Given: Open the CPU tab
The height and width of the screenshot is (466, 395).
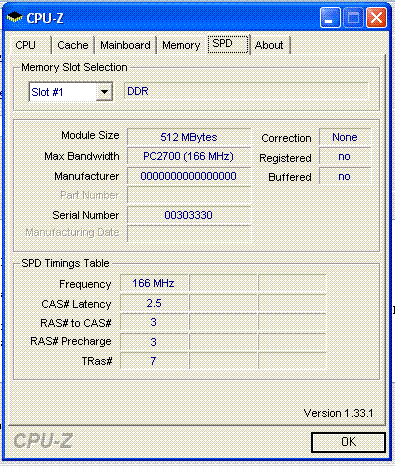Looking at the screenshot, I should pyautogui.click(x=26, y=45).
